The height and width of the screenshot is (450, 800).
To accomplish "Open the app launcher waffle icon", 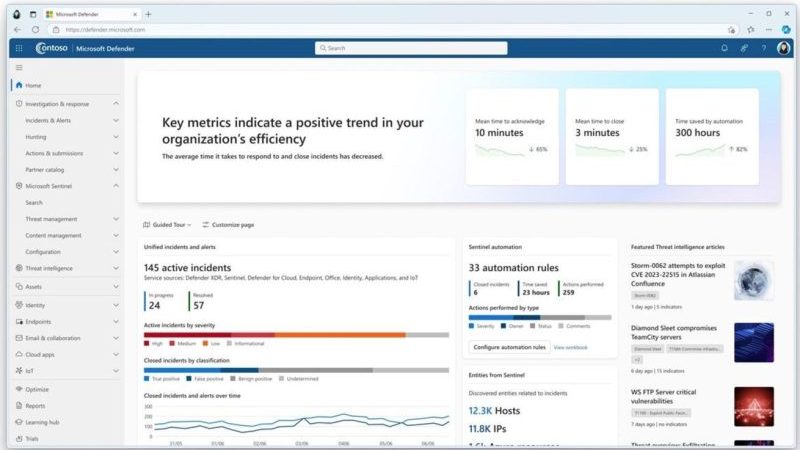I will click(19, 48).
